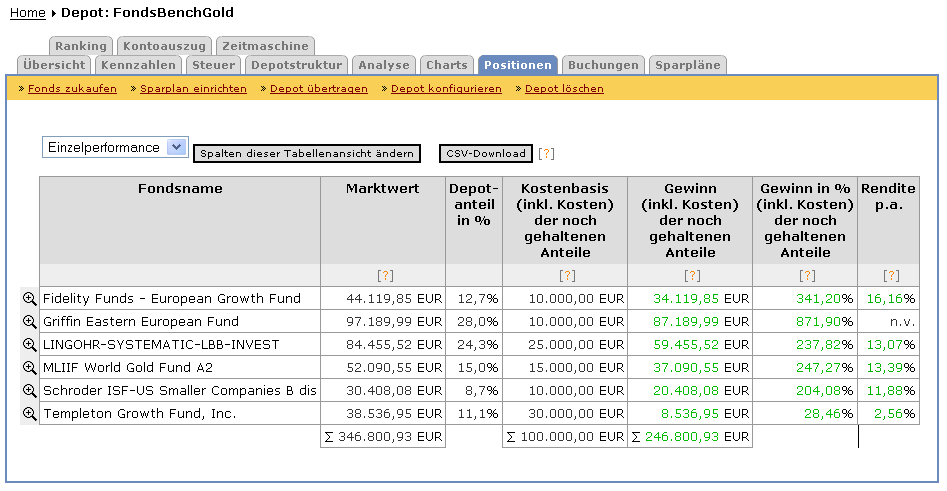This screenshot has width=947, height=491.
Task: Switch to the Buchungen tab
Action: [603, 65]
